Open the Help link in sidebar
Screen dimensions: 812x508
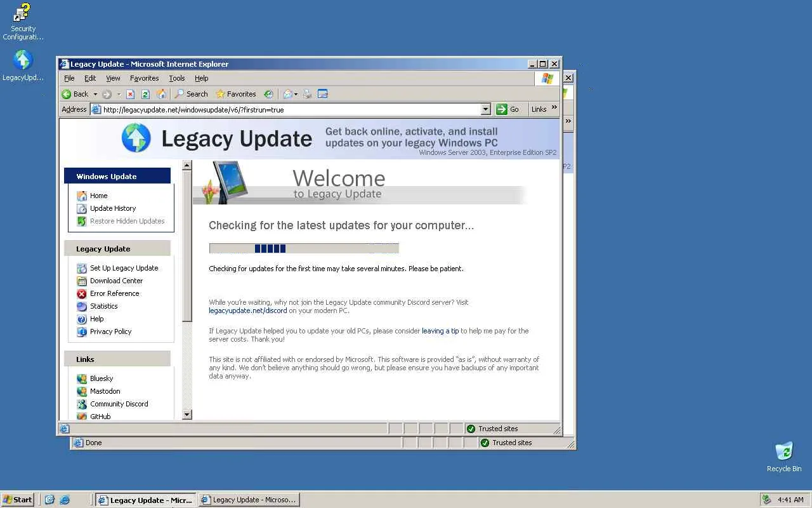(x=97, y=319)
